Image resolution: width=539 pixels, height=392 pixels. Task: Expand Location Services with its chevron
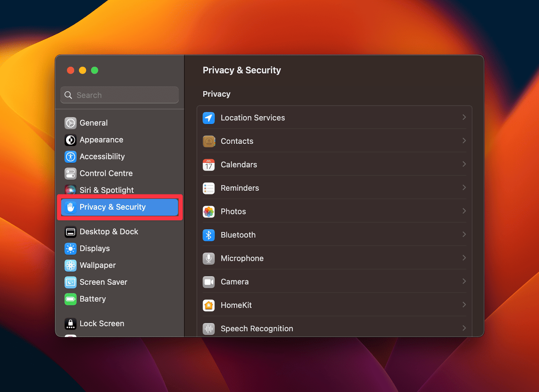click(464, 118)
